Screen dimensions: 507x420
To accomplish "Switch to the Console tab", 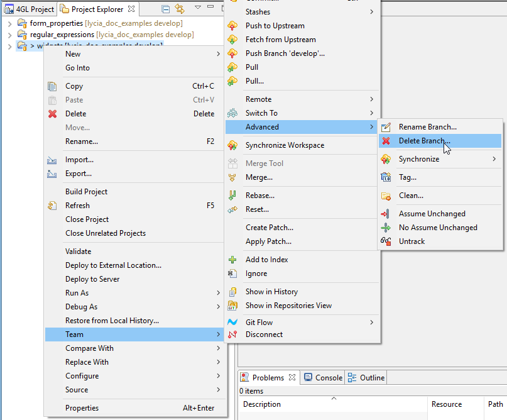I will click(x=323, y=378).
